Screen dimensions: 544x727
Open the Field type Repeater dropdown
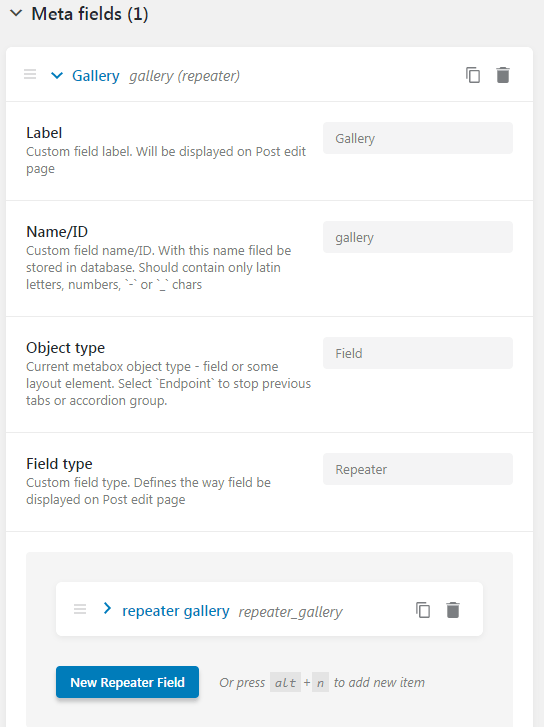(418, 469)
